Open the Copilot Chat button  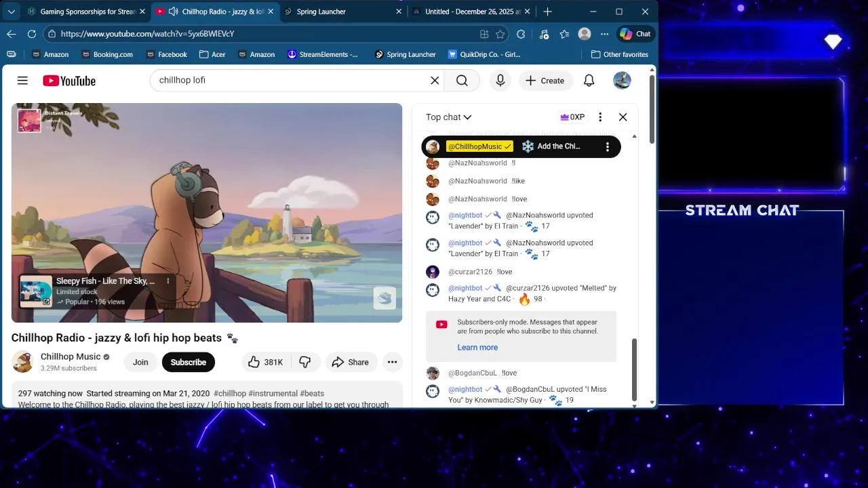point(635,34)
